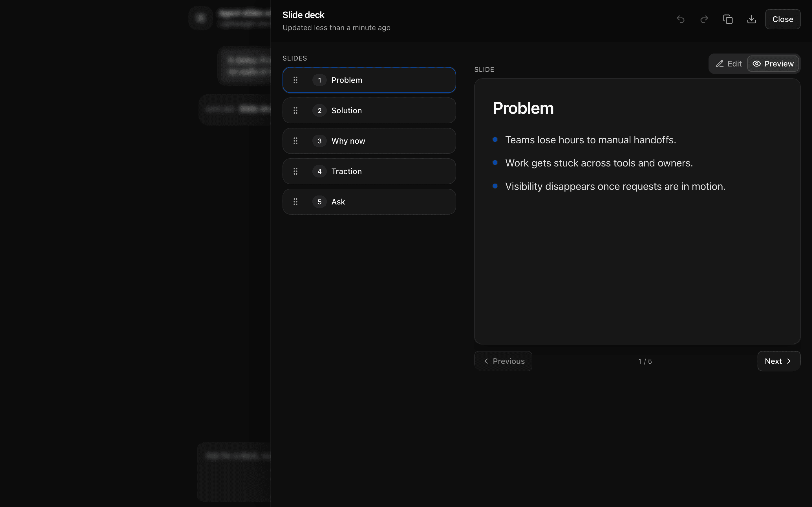This screenshot has width=812, height=507.
Task: Open the Why now slide
Action: point(369,141)
